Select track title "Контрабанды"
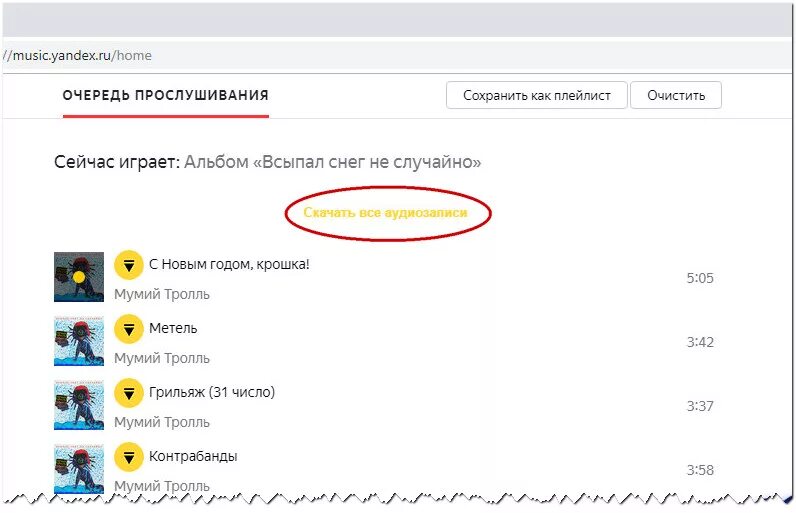Viewport: 796px width, 513px height. pos(193,456)
